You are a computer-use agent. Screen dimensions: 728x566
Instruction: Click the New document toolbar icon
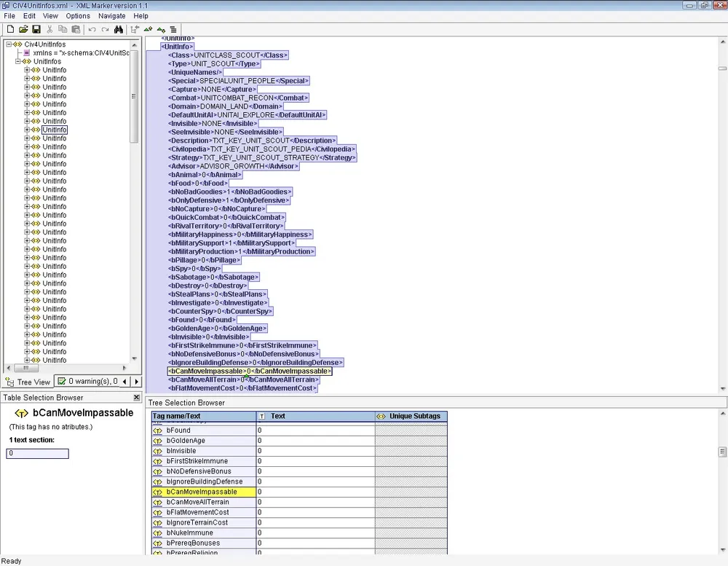[10, 29]
